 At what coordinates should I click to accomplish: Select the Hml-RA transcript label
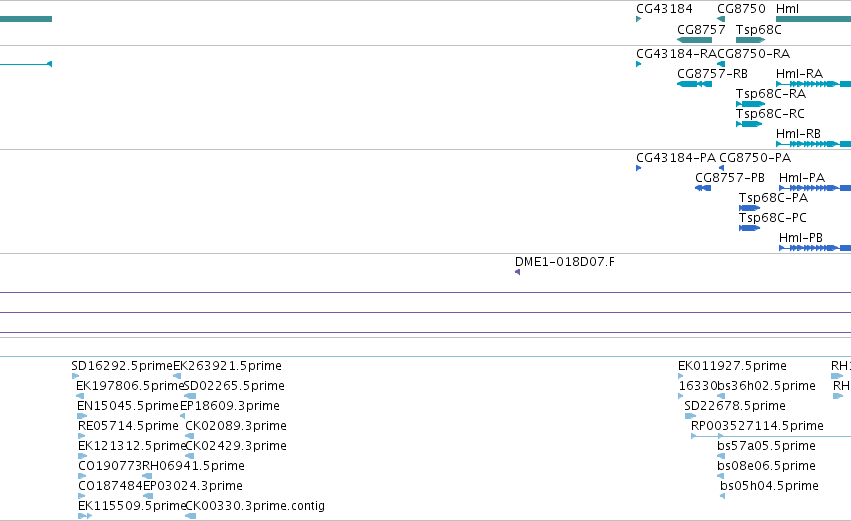pyautogui.click(x=799, y=74)
